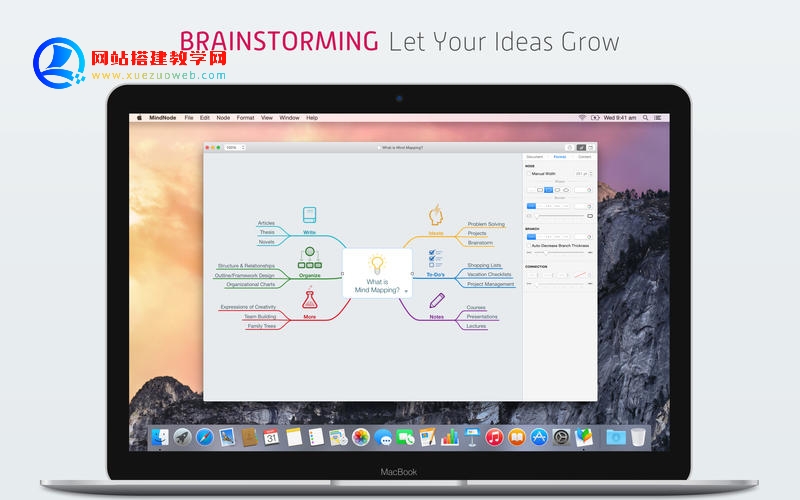
Task: Select the Vacation Checklists child node
Action: tap(489, 274)
